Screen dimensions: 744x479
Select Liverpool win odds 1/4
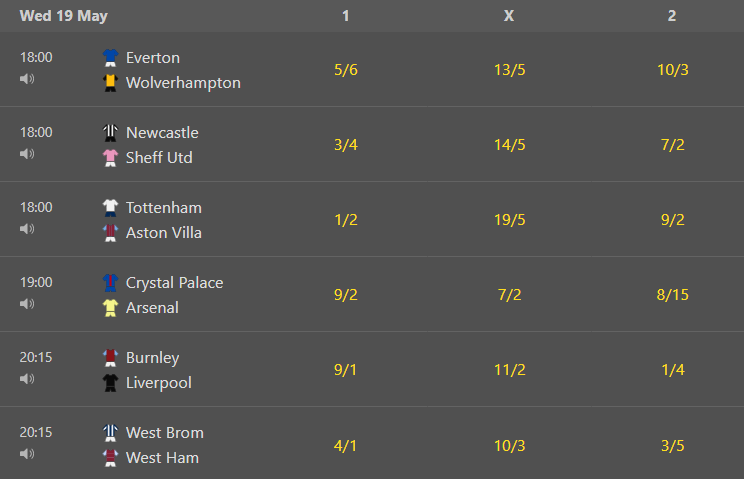click(673, 369)
